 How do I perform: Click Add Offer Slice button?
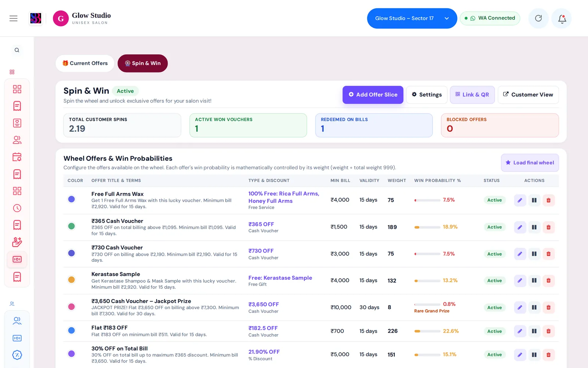[373, 95]
